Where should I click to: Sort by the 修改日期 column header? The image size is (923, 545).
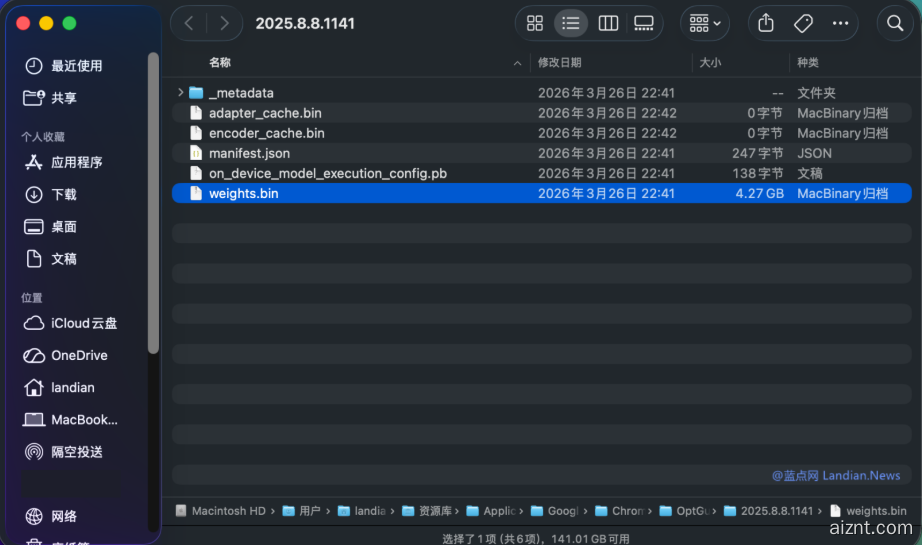(x=559, y=62)
